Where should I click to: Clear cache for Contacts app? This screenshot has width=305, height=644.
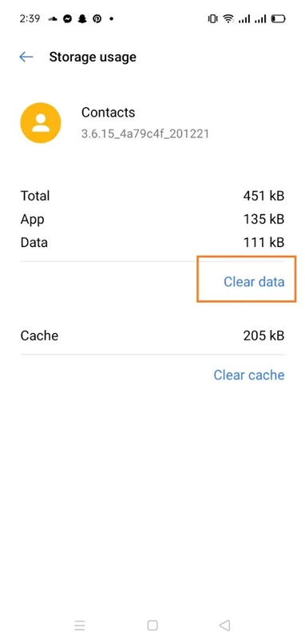[249, 375]
